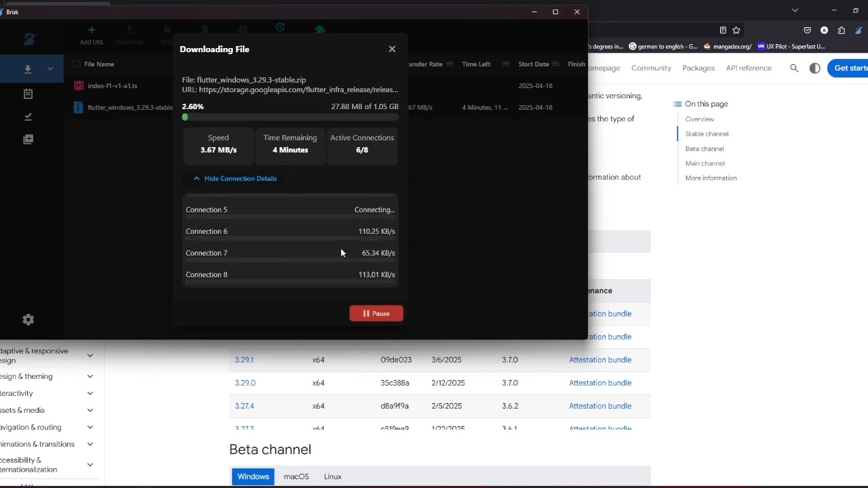Collapse Hide Connection Details
868x488 pixels.
pos(235,178)
